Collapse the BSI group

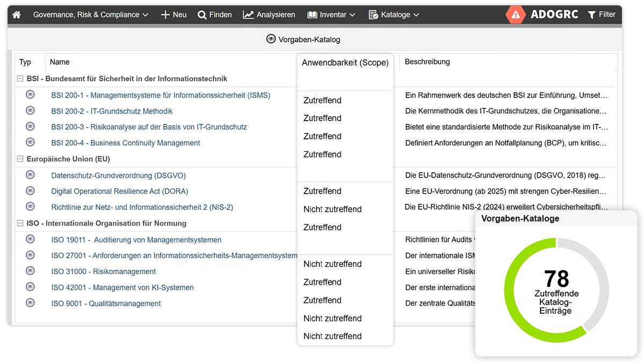[20, 79]
